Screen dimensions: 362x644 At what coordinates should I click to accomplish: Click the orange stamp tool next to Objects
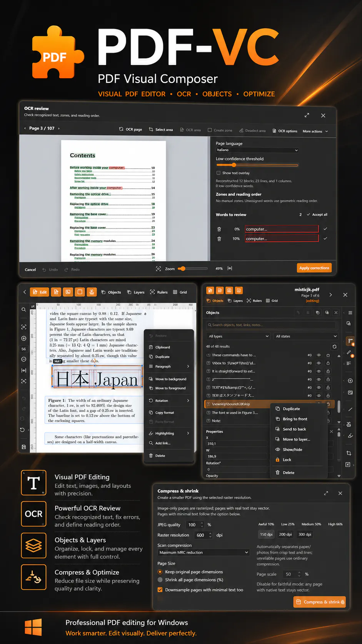pos(92,292)
